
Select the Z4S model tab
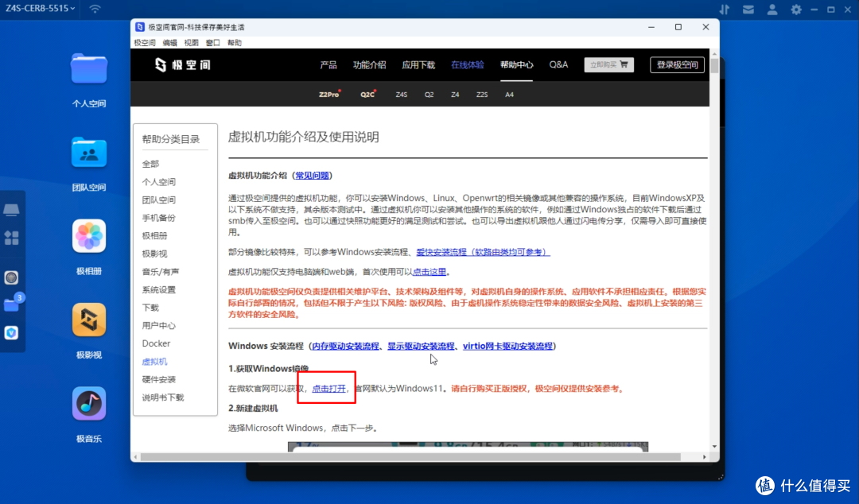pos(402,95)
